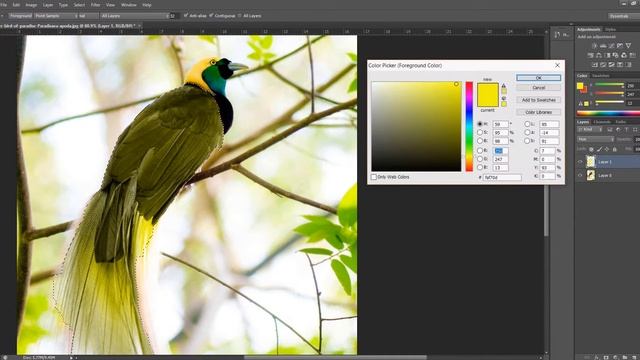Open the layer blend mode dropdown
Viewport: 640px width, 360px height.
point(596,139)
